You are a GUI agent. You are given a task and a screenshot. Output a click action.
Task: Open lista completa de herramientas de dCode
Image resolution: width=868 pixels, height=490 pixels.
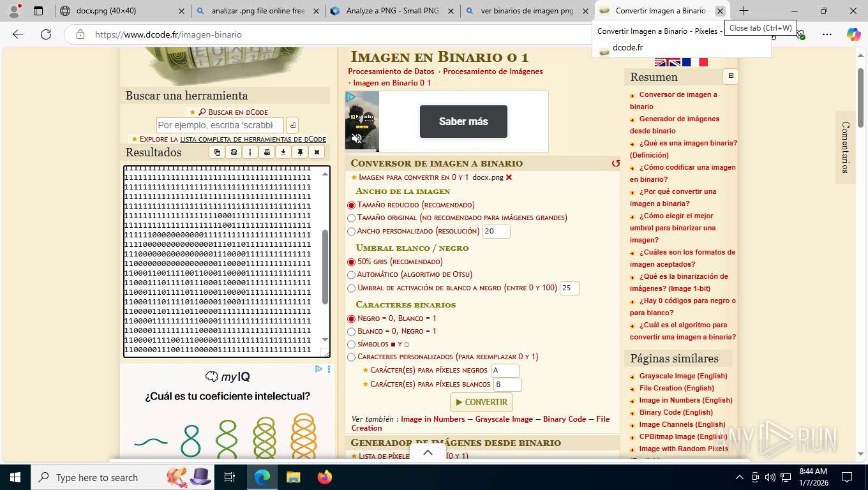[253, 139]
